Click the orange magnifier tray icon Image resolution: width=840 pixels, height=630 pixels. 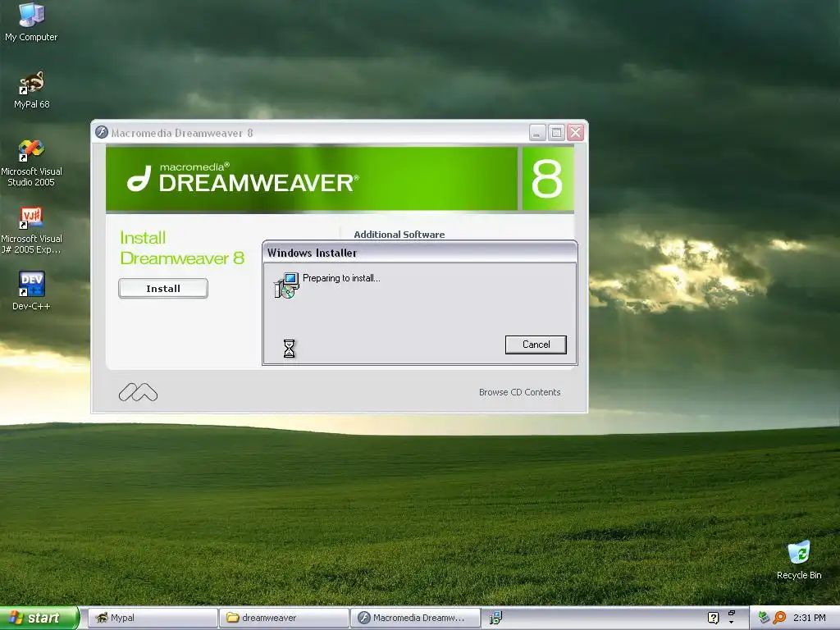tap(779, 618)
